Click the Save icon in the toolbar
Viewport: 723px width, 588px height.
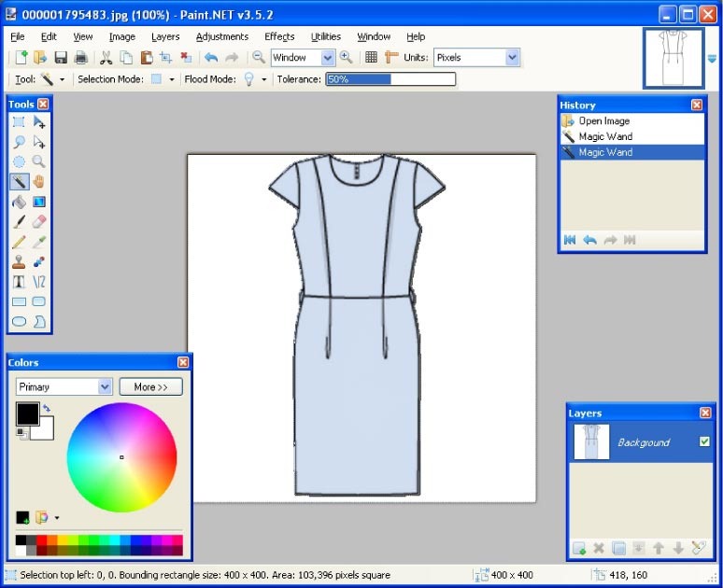pos(61,58)
